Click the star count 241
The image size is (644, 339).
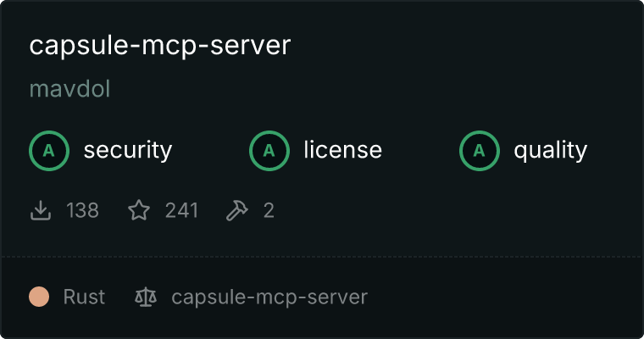point(181,210)
